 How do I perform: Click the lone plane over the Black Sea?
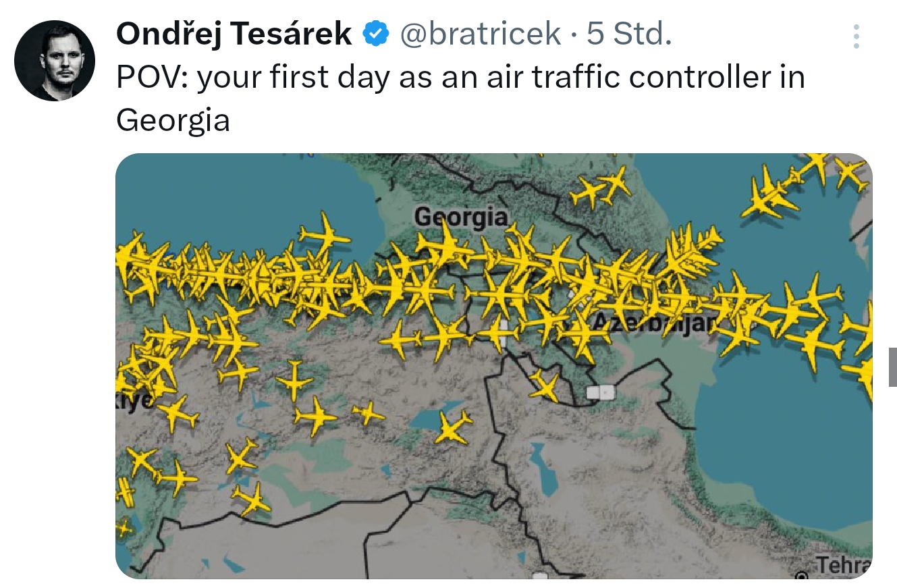(x=325, y=234)
